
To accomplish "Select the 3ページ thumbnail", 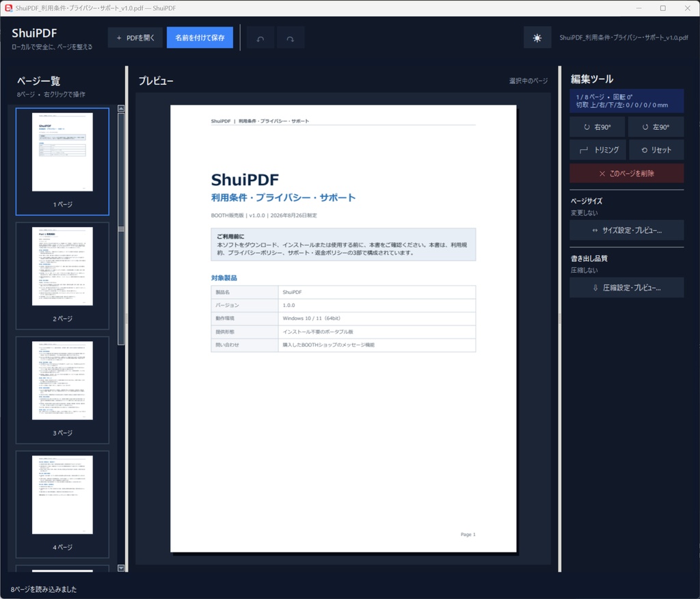I will [x=62, y=390].
